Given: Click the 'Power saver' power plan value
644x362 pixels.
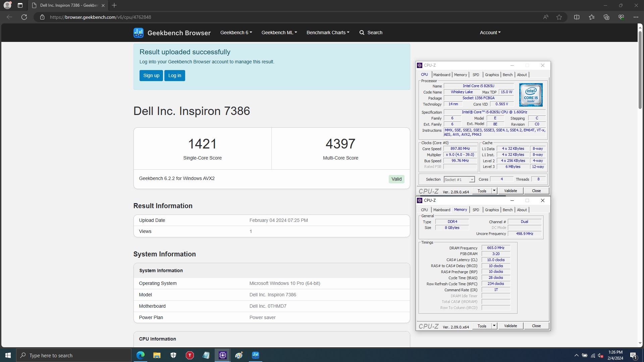Looking at the screenshot, I should pos(263,317).
